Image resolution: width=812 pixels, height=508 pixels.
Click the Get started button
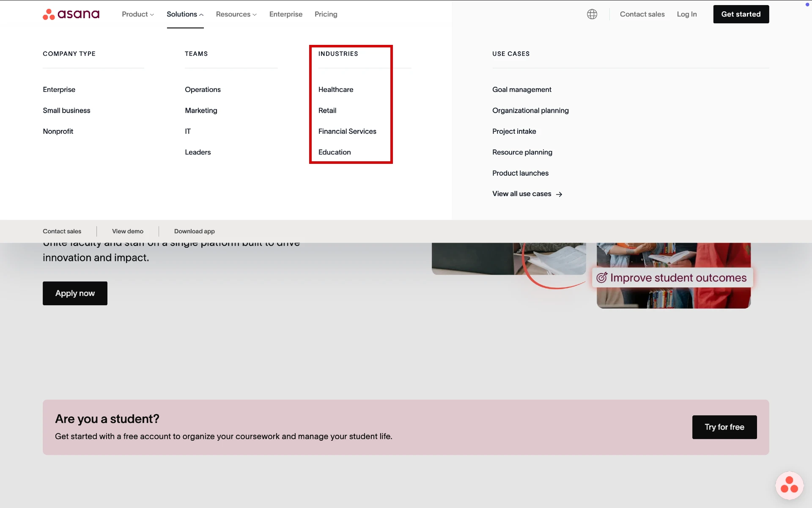click(741, 14)
